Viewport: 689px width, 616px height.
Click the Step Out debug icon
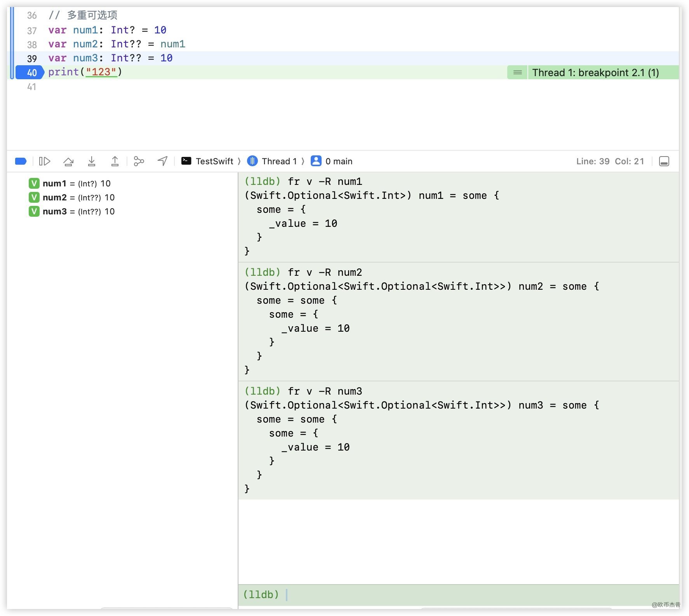[115, 161]
